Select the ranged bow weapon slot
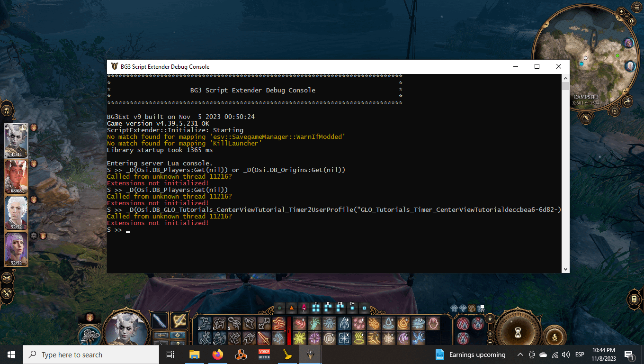Image resolution: width=644 pixels, height=364 pixels. [x=179, y=321]
